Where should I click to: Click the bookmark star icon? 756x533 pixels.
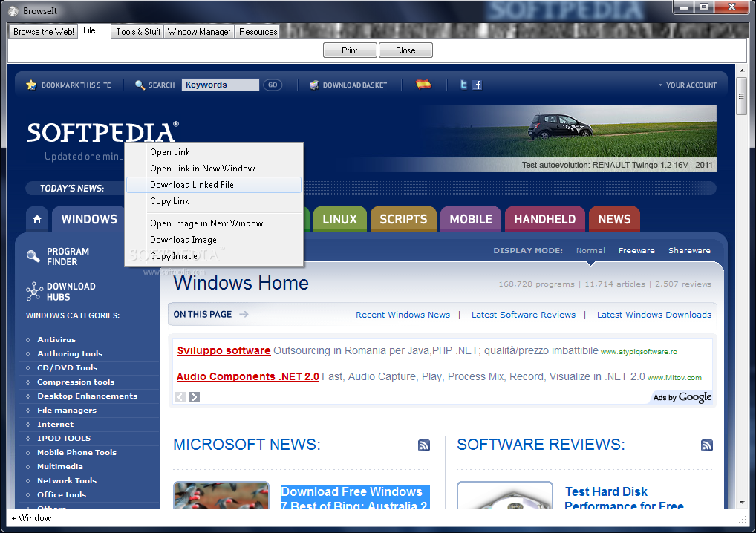tap(31, 85)
